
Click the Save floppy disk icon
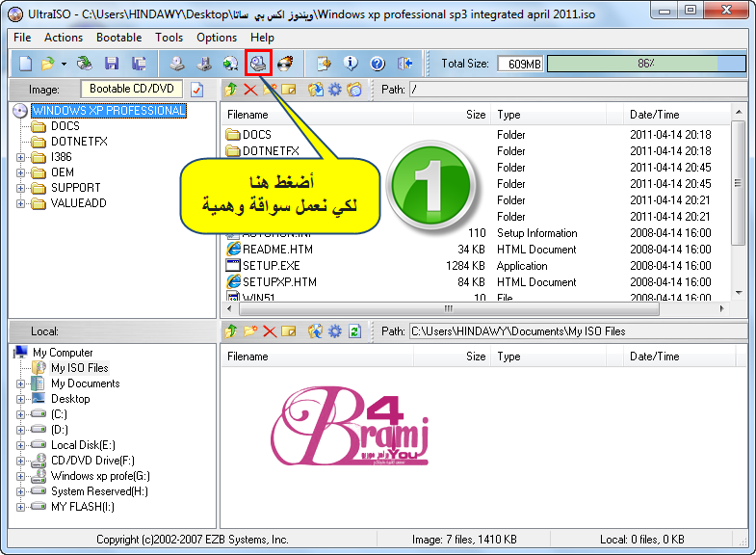(112, 64)
